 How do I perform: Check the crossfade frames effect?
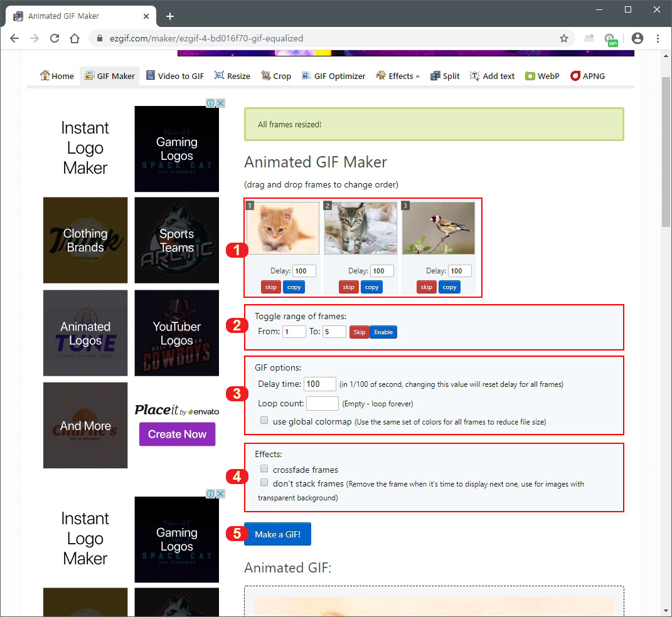coord(264,468)
